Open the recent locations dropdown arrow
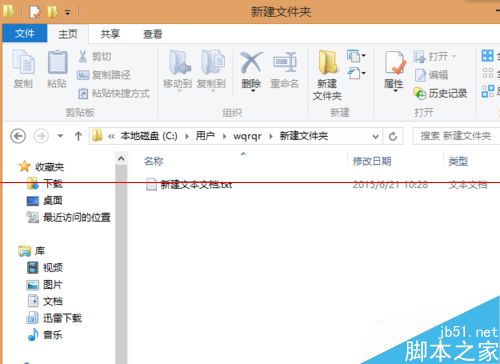 [60, 136]
